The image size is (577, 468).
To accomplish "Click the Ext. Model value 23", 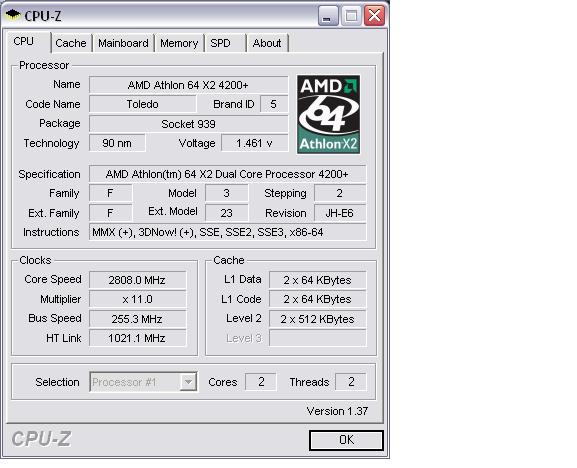I will [x=226, y=213].
